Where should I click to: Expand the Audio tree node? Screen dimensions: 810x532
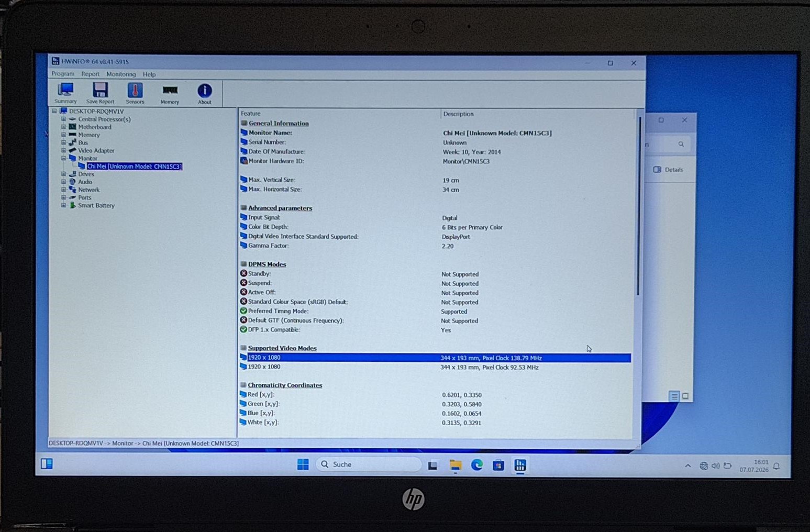[x=64, y=182]
